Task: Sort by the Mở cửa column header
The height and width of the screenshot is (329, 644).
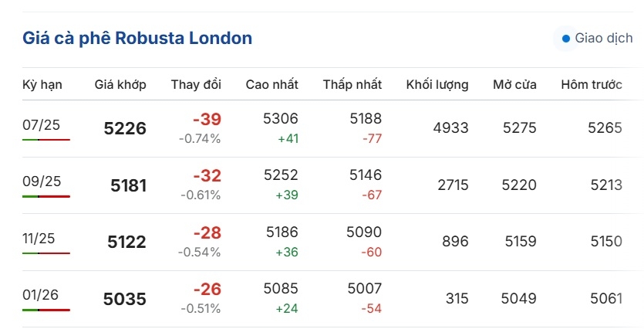Action: coord(514,85)
